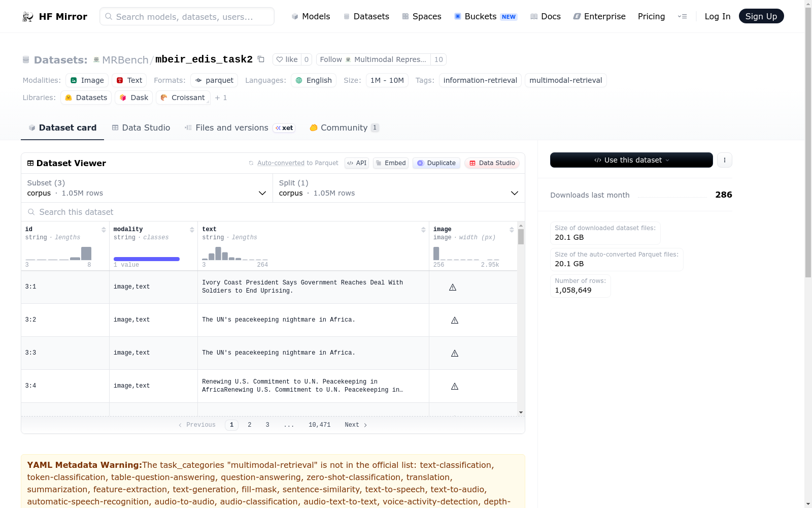Image resolution: width=812 pixels, height=508 pixels.
Task: Open Docs in the navigation bar
Action: pos(546,16)
